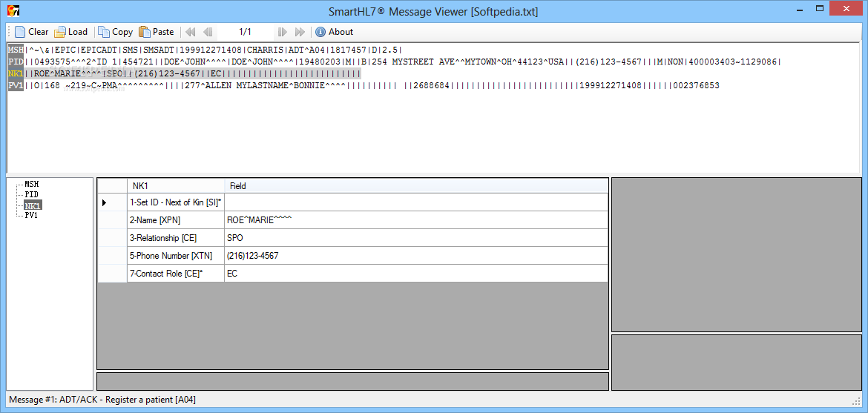The image size is (868, 413).
Task: Paste a message with Paste button
Action: coord(157,32)
